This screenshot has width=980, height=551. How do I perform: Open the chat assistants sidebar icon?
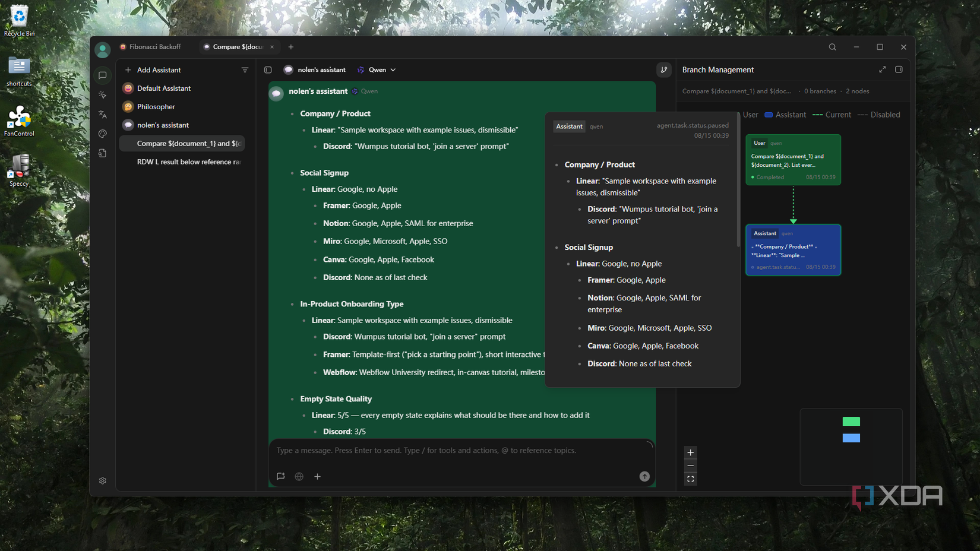point(103,75)
